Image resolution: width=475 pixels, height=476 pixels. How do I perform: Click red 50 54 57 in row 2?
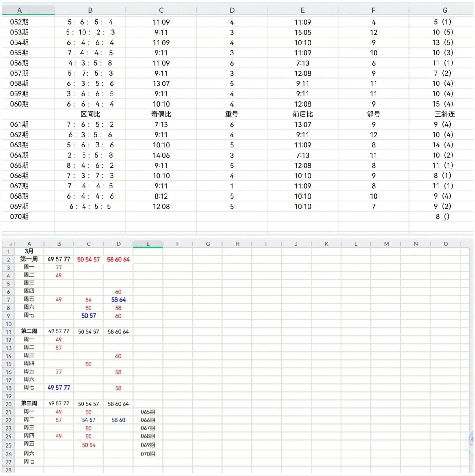point(88,260)
